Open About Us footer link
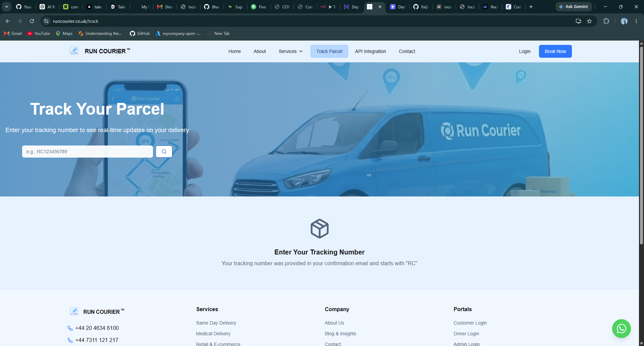This screenshot has height=346, width=644. pyautogui.click(x=334, y=323)
